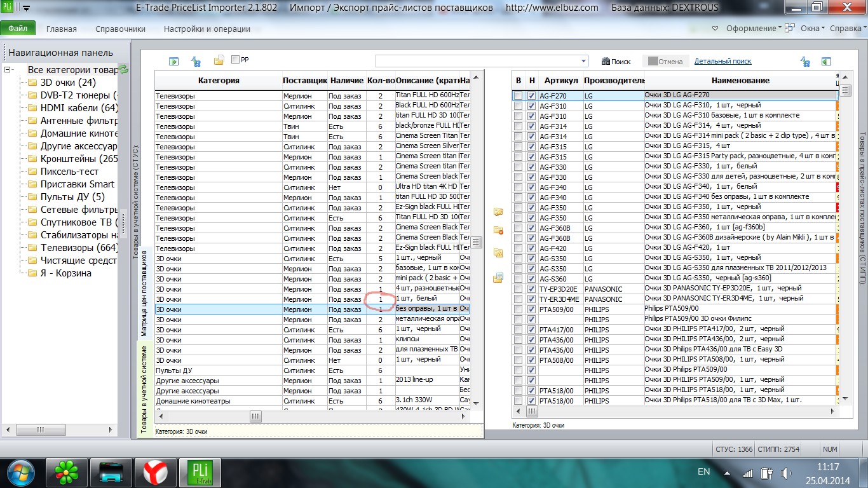Switch to the Справочники tab

click(120, 29)
